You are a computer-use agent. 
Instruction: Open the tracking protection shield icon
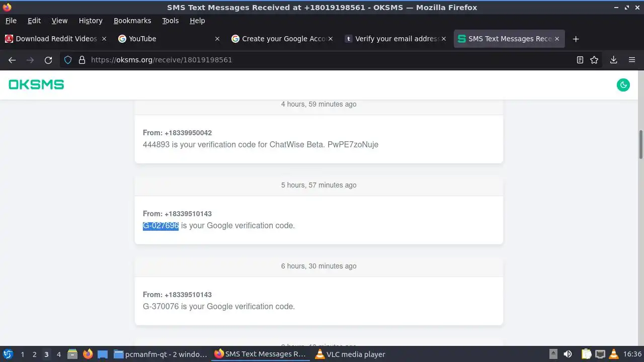pos(68,60)
